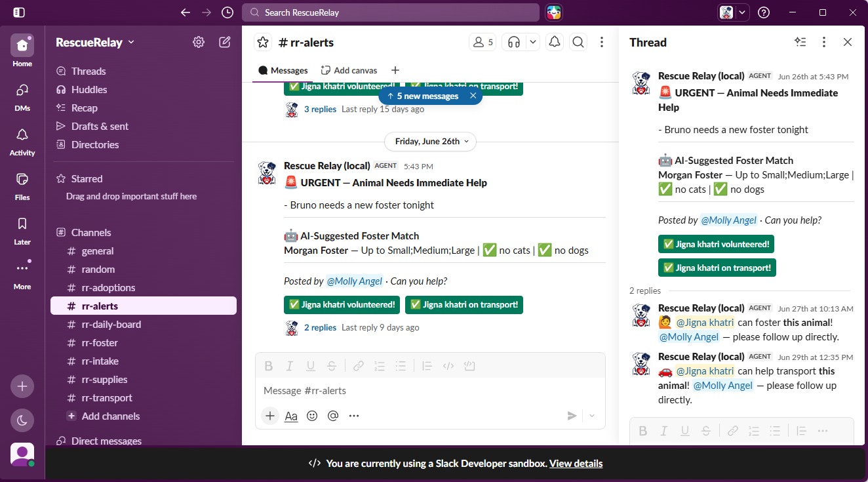Click 'Jigna khatri volunteered!' button in Thread panel
868x482 pixels.
point(717,244)
